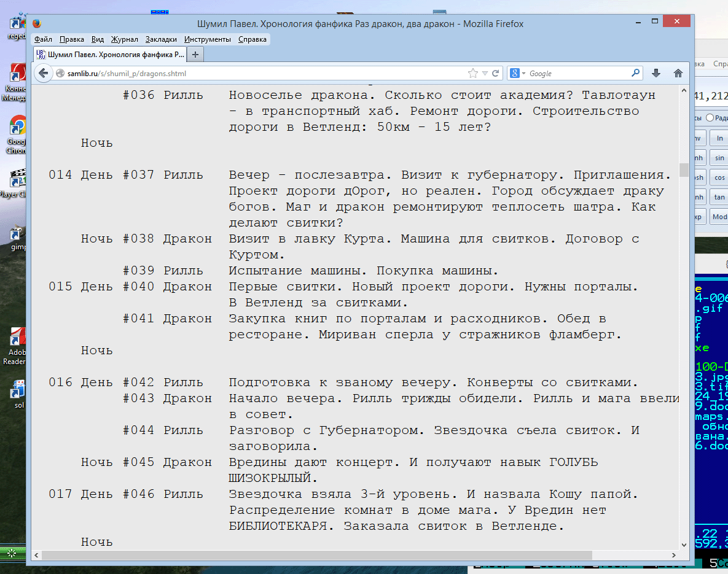This screenshot has height=574, width=728.
Task: Reload the page with the refresh icon
Action: [495, 73]
